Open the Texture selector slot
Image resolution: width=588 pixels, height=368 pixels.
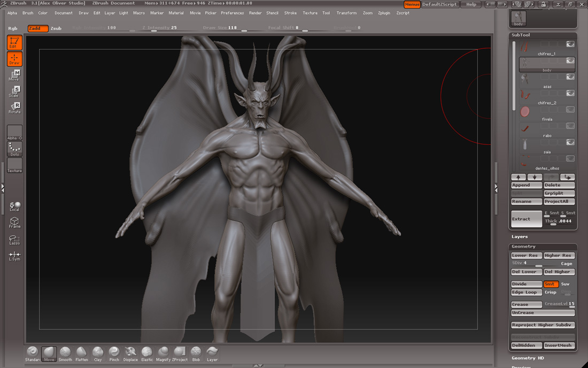14,165
